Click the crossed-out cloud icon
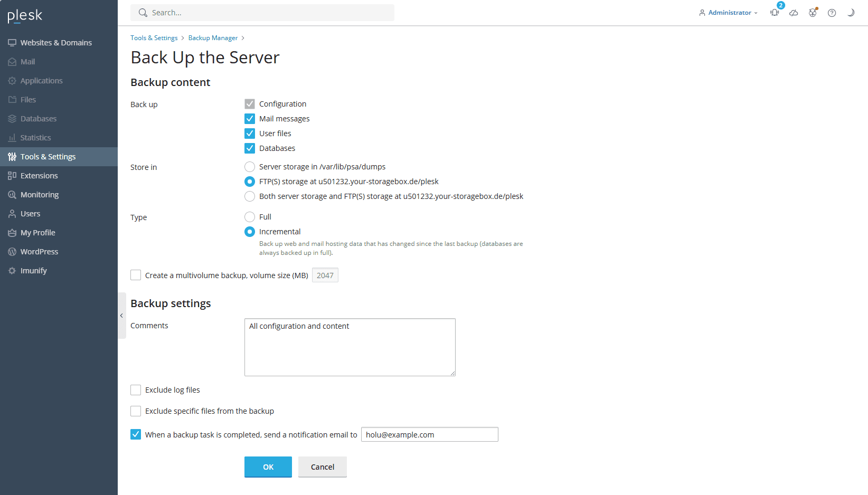This screenshot has width=868, height=495. pyautogui.click(x=794, y=13)
